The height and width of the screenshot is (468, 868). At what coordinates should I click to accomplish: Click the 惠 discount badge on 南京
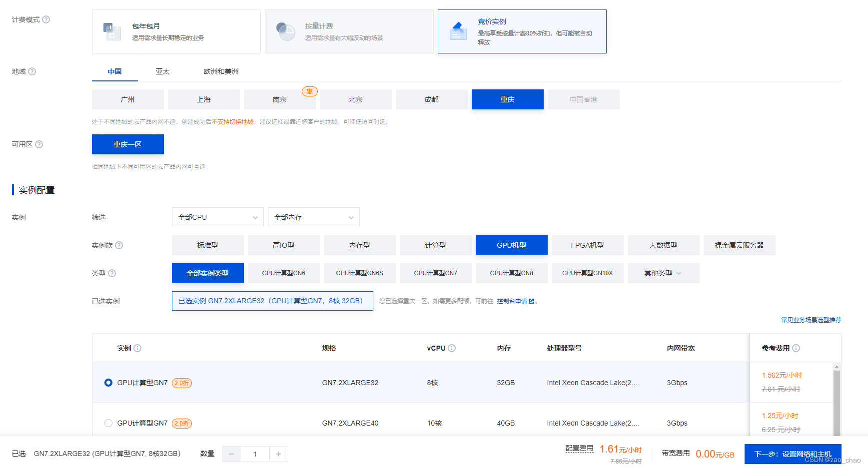(x=310, y=91)
